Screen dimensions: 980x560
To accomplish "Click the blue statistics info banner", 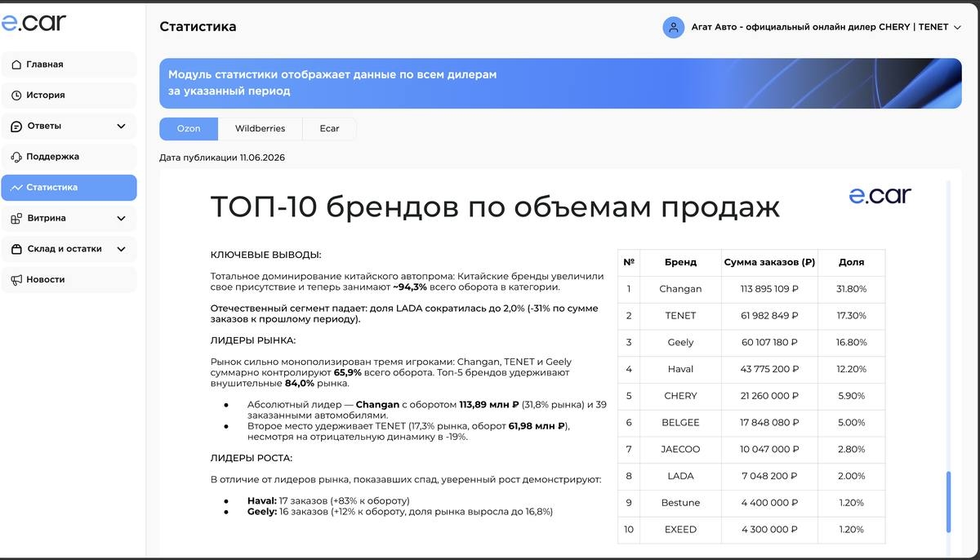I will tap(560, 83).
